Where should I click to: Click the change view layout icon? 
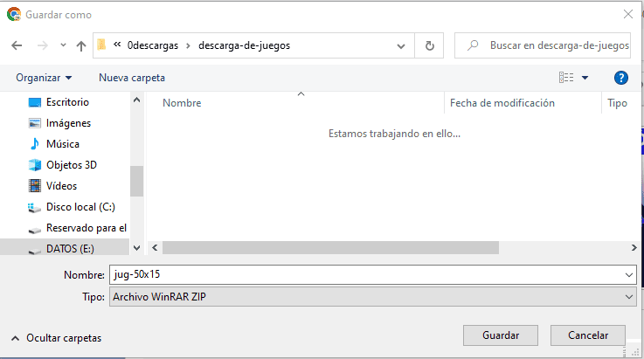pos(566,78)
